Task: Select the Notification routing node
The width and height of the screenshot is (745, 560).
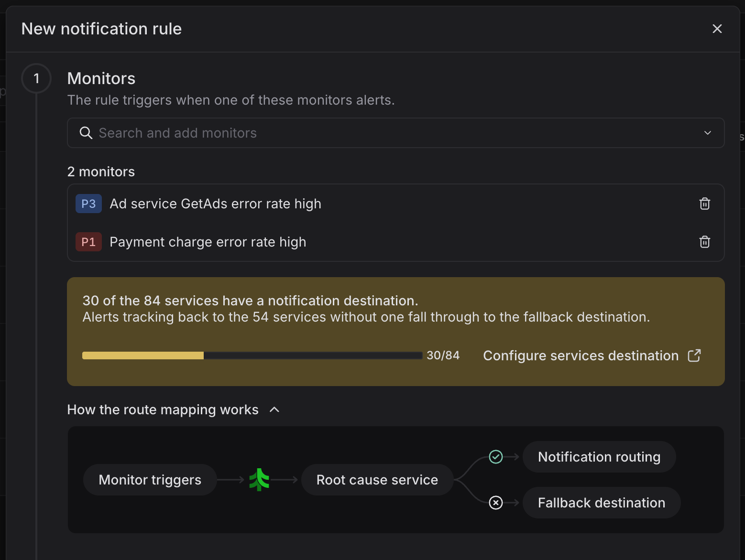Action: click(x=599, y=457)
